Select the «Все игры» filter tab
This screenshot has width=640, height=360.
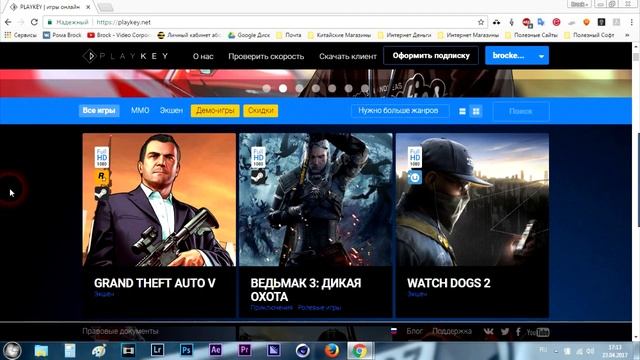(99, 111)
